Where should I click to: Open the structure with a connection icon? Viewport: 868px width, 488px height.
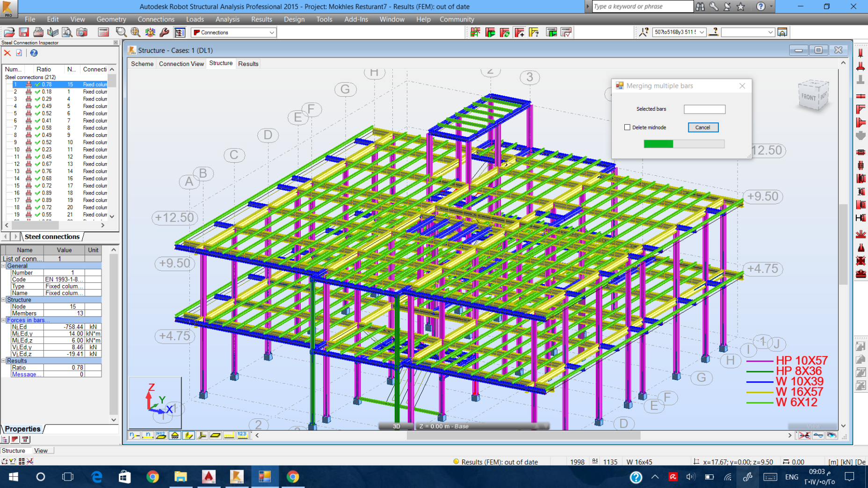490,32
